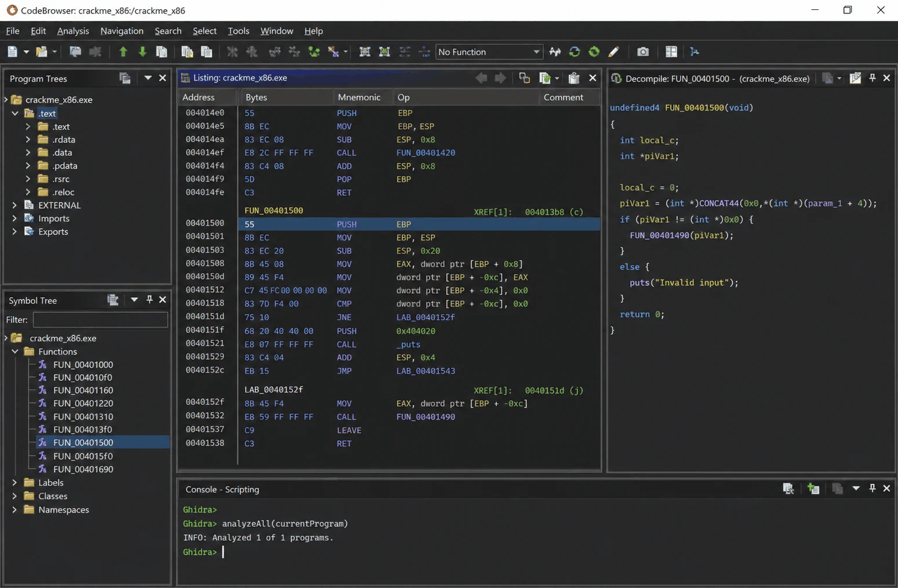Collapse the .text folder in Program Trees
898x588 pixels.
point(15,114)
